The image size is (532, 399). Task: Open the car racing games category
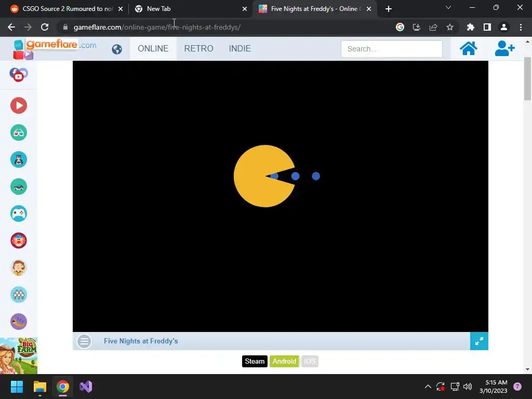click(19, 187)
